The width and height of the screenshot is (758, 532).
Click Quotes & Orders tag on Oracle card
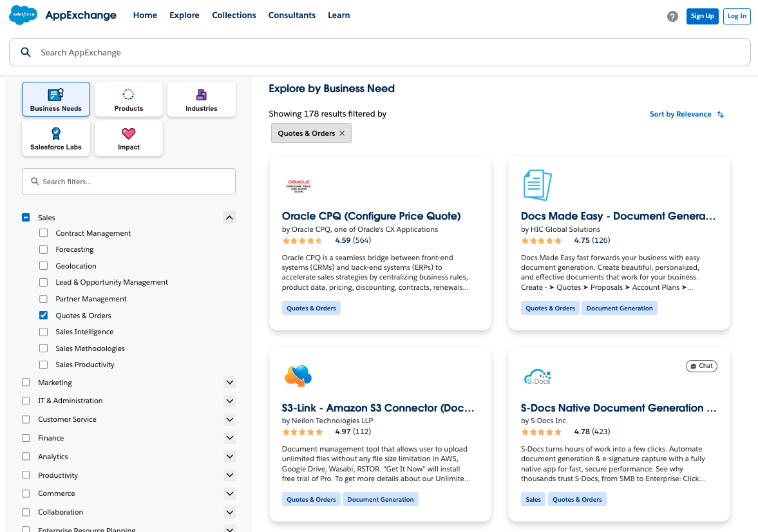(311, 308)
